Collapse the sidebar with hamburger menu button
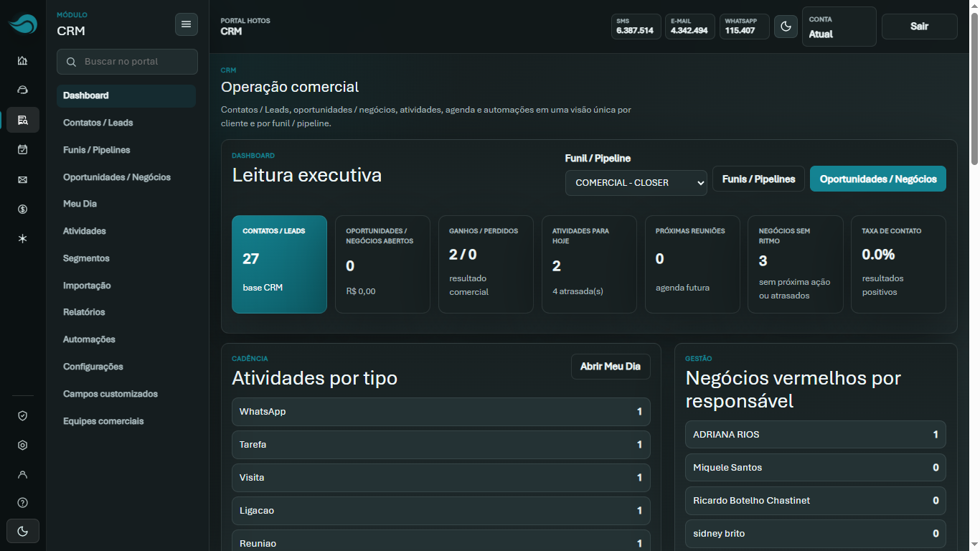 pyautogui.click(x=187, y=24)
